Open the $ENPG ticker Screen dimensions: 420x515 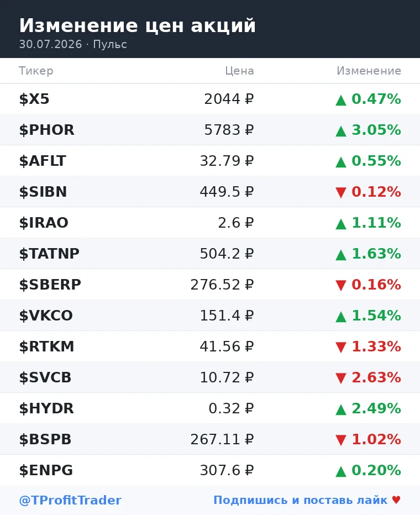click(x=46, y=470)
